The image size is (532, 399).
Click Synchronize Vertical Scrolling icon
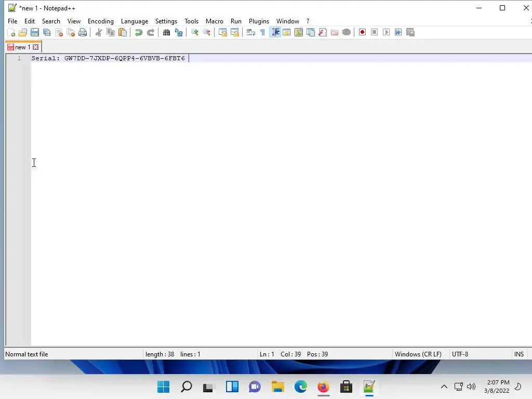[222, 32]
